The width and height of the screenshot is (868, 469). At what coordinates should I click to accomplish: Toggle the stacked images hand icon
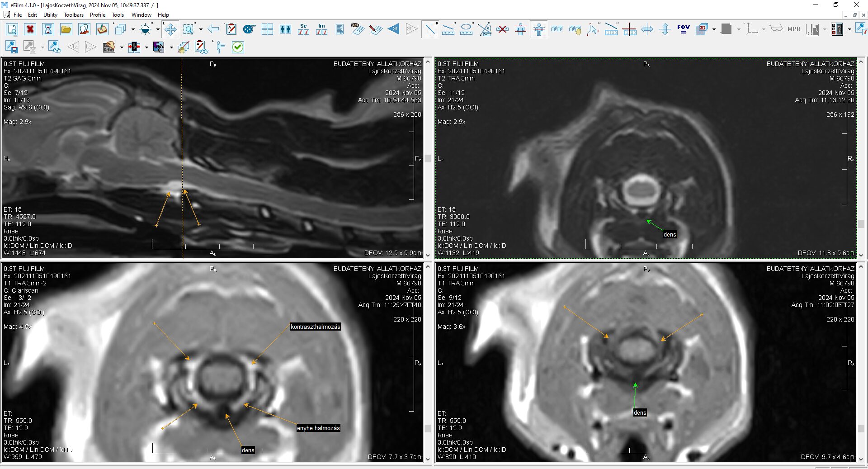[x=575, y=29]
